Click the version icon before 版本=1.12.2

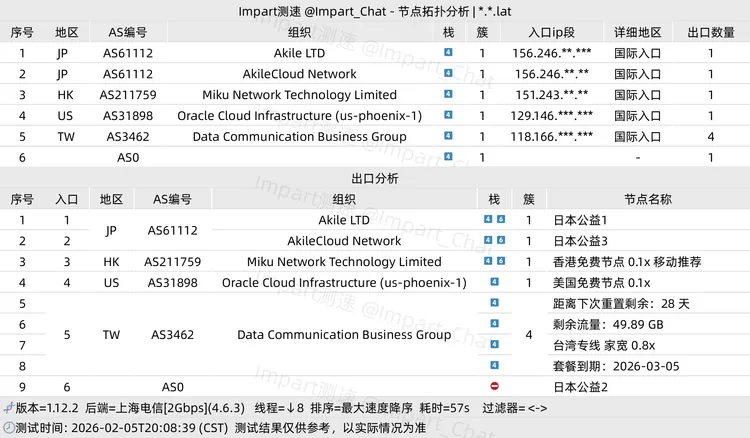pos(9,408)
